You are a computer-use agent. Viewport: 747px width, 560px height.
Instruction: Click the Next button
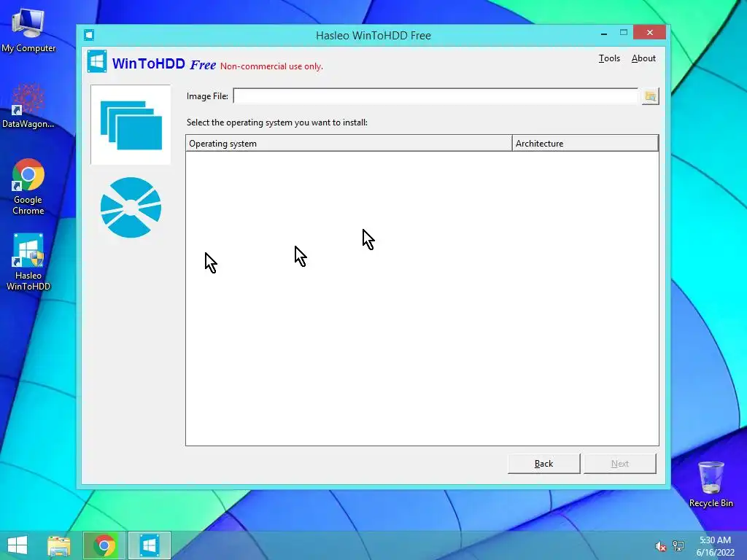tap(620, 463)
